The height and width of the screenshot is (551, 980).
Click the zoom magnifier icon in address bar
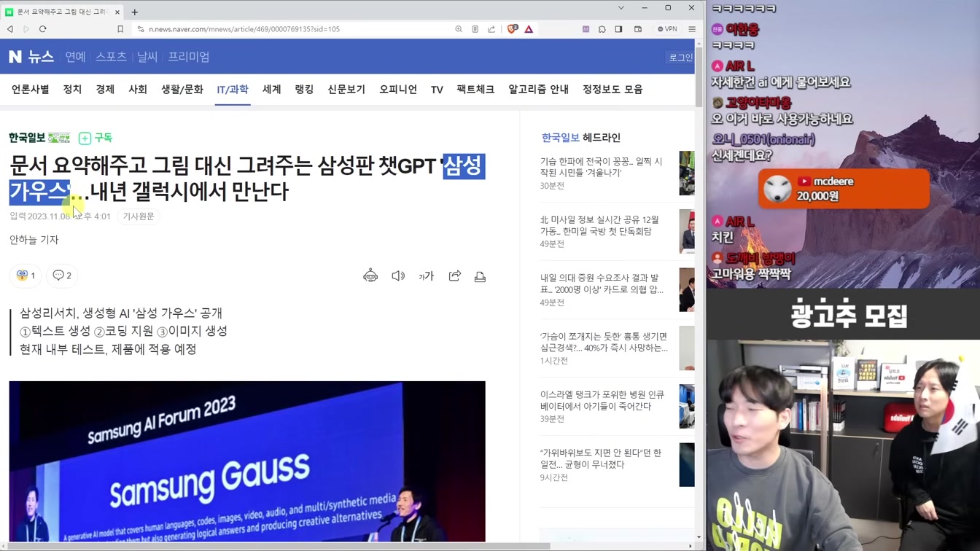(459, 29)
